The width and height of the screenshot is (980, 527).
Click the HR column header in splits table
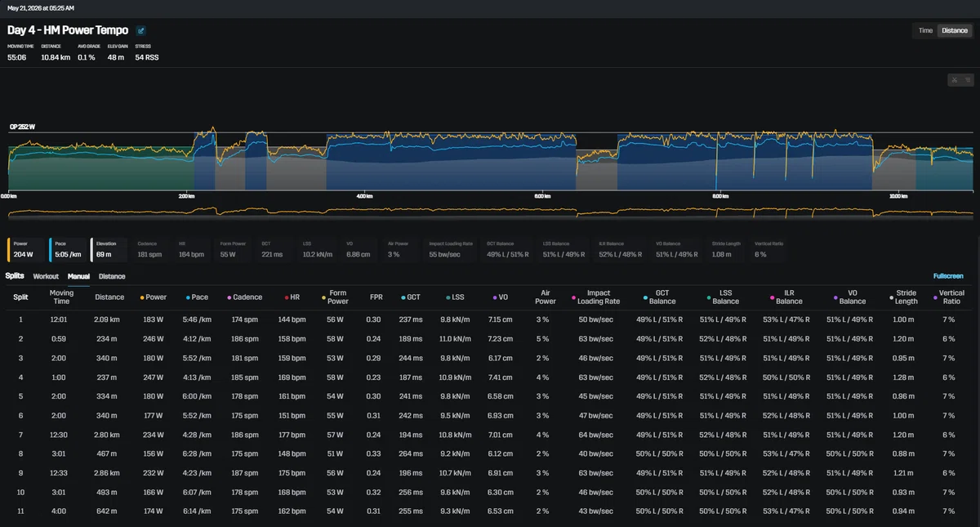tap(291, 297)
